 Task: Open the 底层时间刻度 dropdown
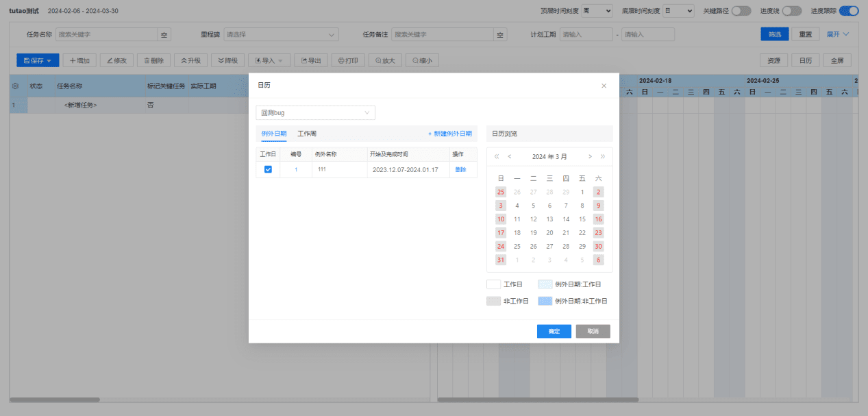point(679,11)
